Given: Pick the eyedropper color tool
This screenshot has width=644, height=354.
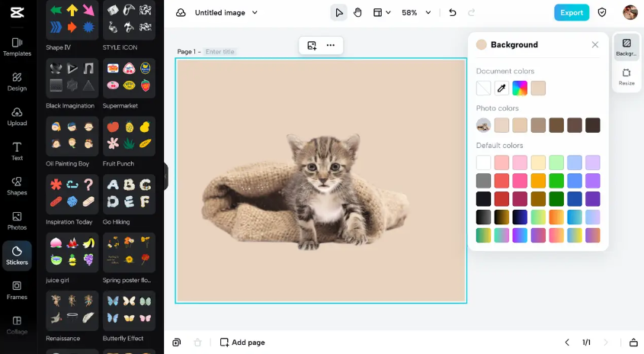Looking at the screenshot, I should pos(501,88).
